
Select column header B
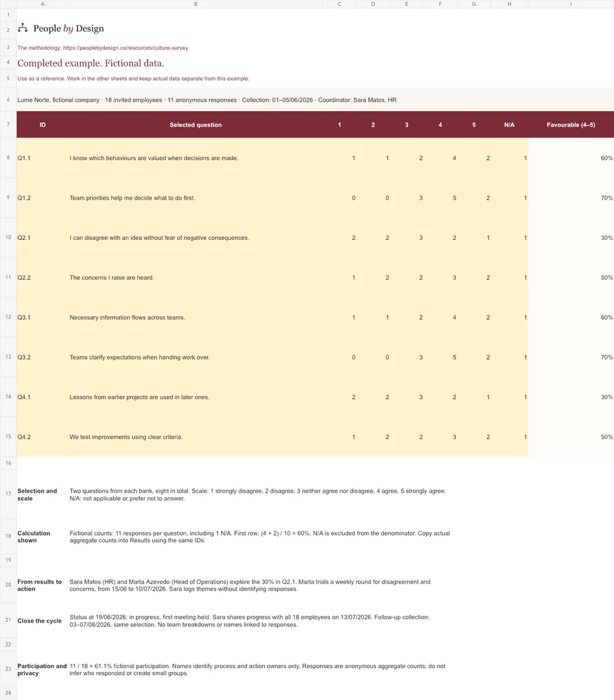coord(196,4)
